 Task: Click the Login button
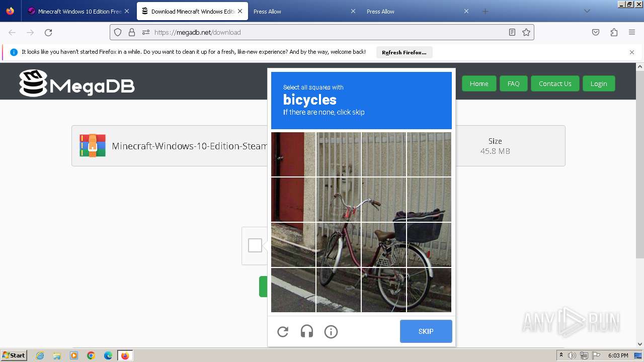[x=599, y=83]
